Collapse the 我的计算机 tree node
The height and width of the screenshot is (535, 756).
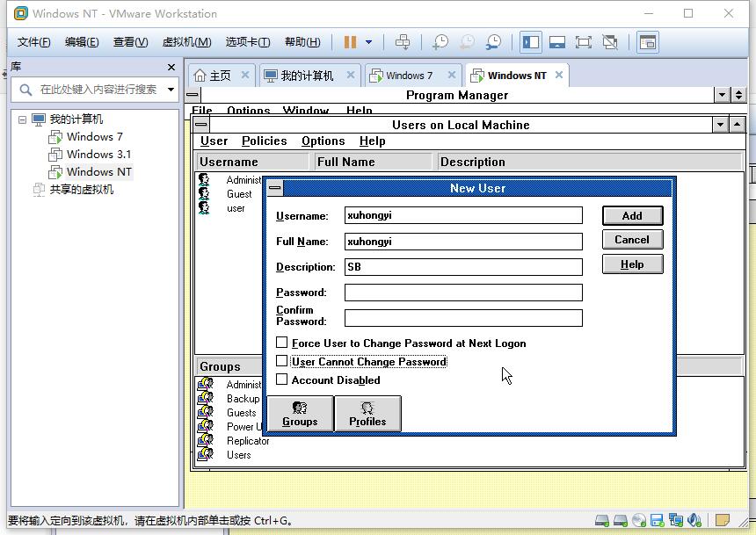(22, 119)
